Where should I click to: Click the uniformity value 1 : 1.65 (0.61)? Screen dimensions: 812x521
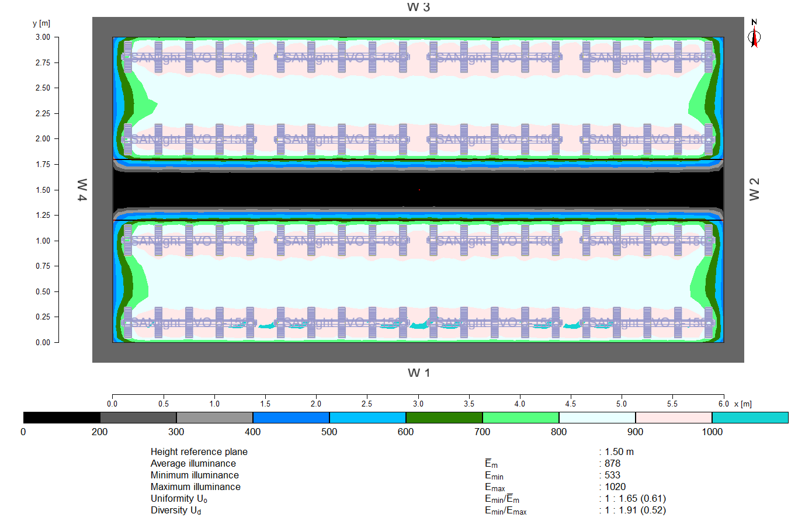coord(636,498)
